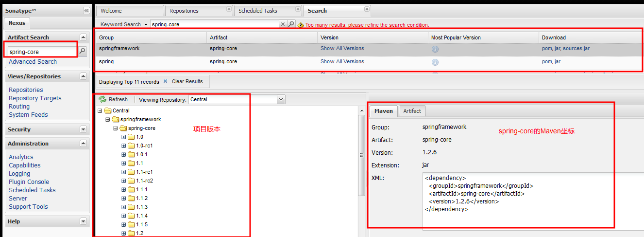This screenshot has width=644, height=237.
Task: Open the Maven detail tab
Action: (x=384, y=111)
